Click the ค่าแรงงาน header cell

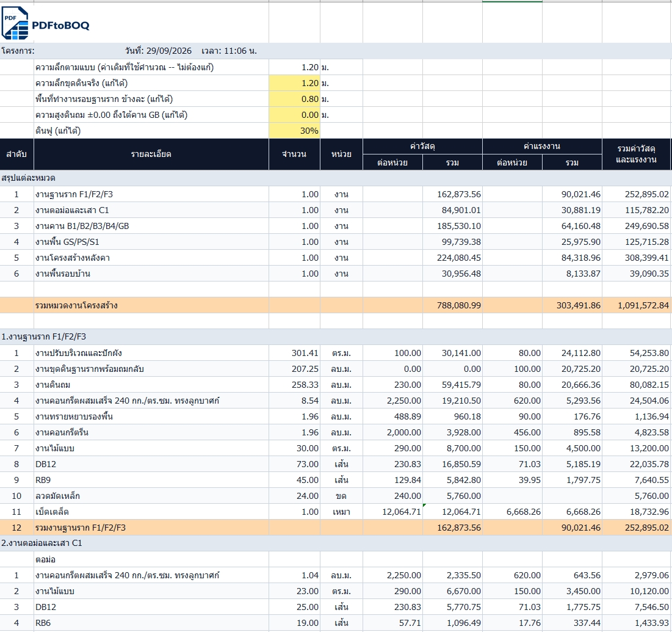542,146
